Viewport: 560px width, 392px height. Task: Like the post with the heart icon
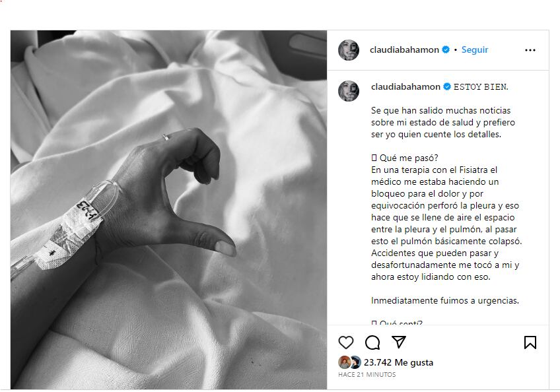[x=346, y=343]
